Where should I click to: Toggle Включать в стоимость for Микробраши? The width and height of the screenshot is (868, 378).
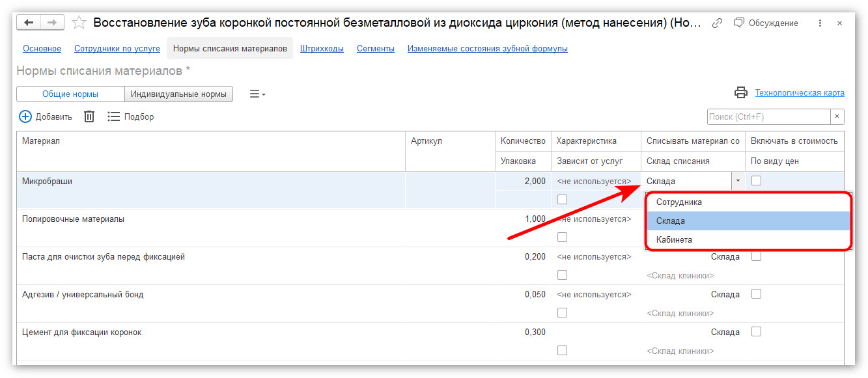(x=756, y=181)
